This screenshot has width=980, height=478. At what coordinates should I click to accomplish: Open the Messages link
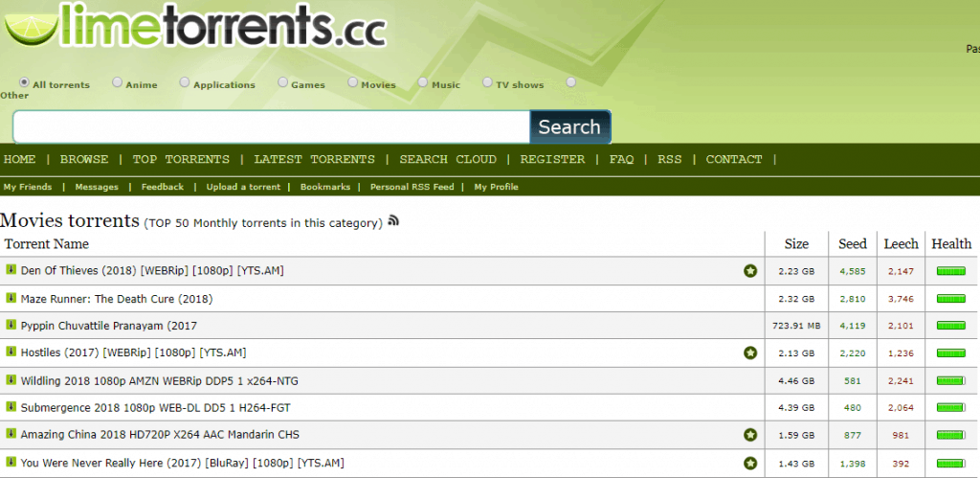(97, 187)
